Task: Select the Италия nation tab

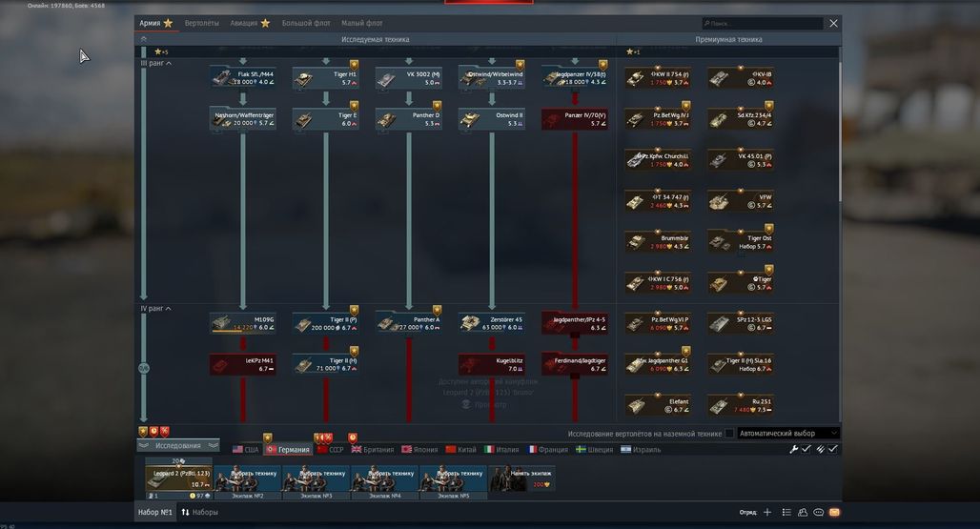Action: (x=501, y=450)
